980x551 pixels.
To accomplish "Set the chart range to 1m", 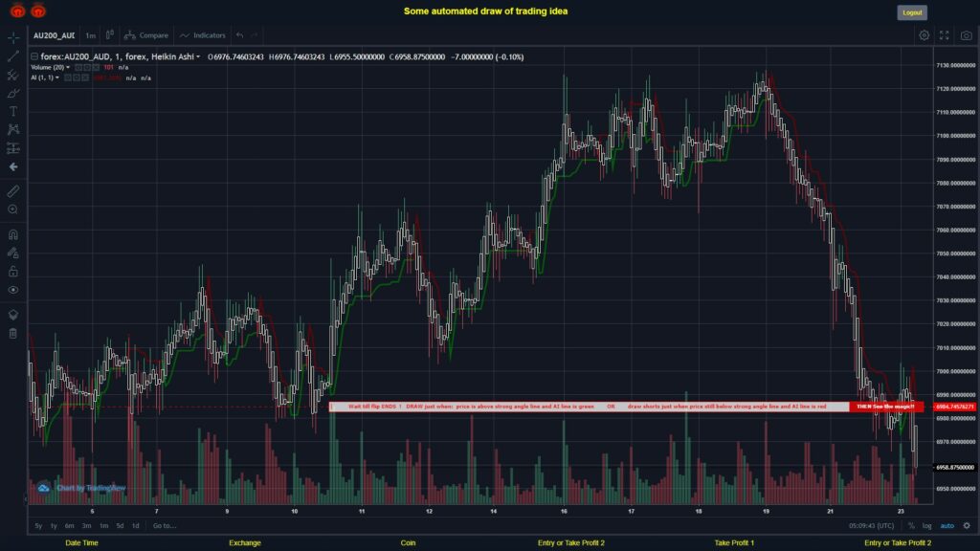I will [103, 525].
